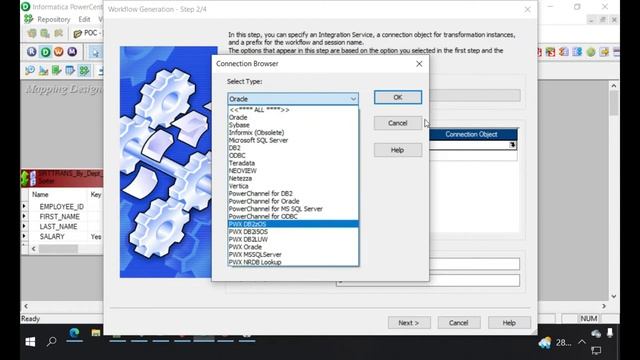Select <<**** ALL ****>> type option

click(x=293, y=110)
